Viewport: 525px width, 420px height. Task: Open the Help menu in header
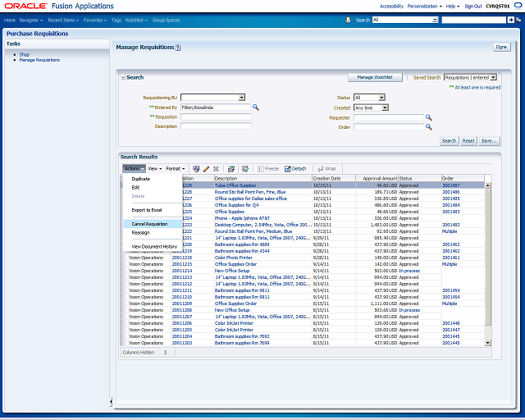click(x=452, y=6)
